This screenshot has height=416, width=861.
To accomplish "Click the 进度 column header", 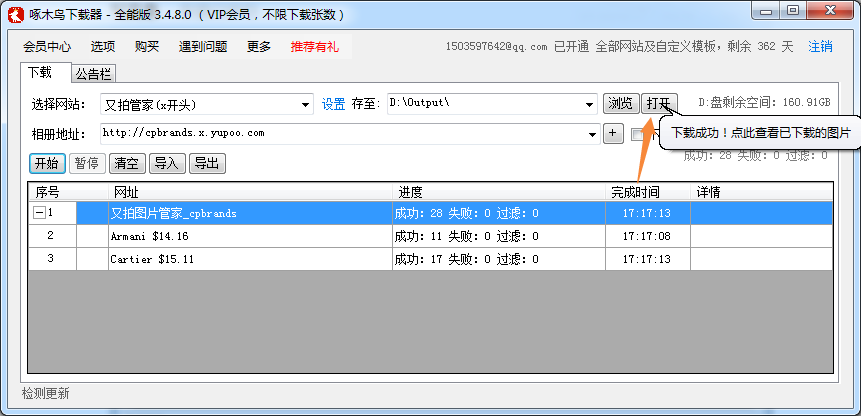I will click(x=499, y=192).
